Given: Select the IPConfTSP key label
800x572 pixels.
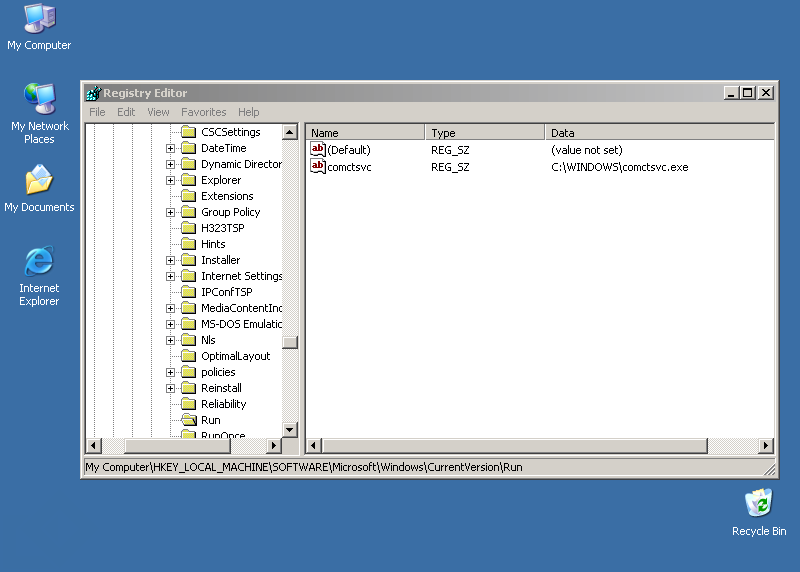Looking at the screenshot, I should [227, 292].
